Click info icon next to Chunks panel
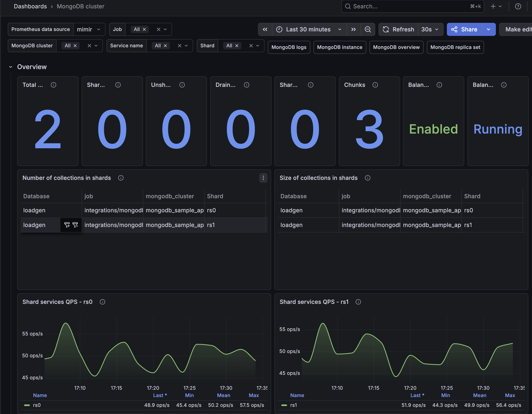The width and height of the screenshot is (532, 414). [x=375, y=85]
